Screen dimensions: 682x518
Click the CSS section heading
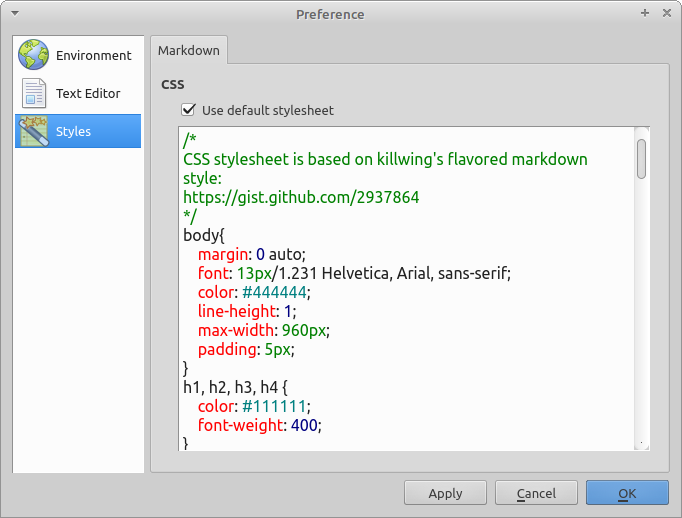coord(173,84)
